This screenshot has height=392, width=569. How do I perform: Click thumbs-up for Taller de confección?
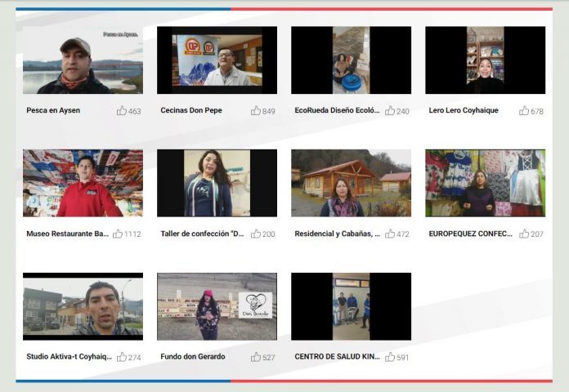[x=256, y=234]
